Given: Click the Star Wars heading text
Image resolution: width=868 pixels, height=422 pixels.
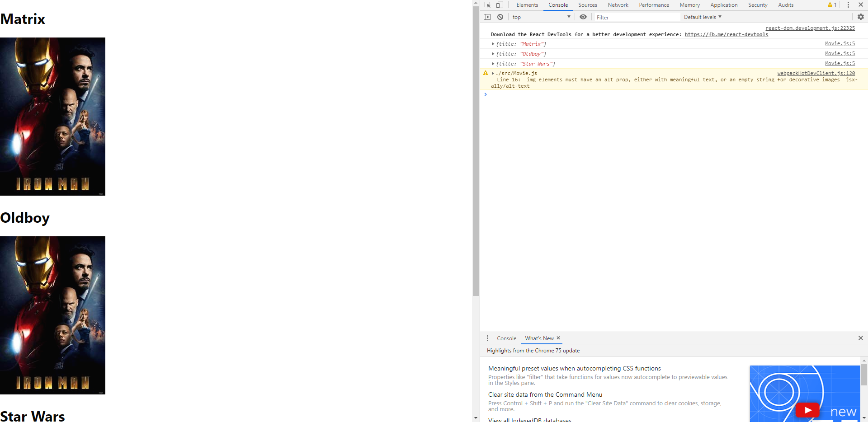Looking at the screenshot, I should click(x=33, y=416).
